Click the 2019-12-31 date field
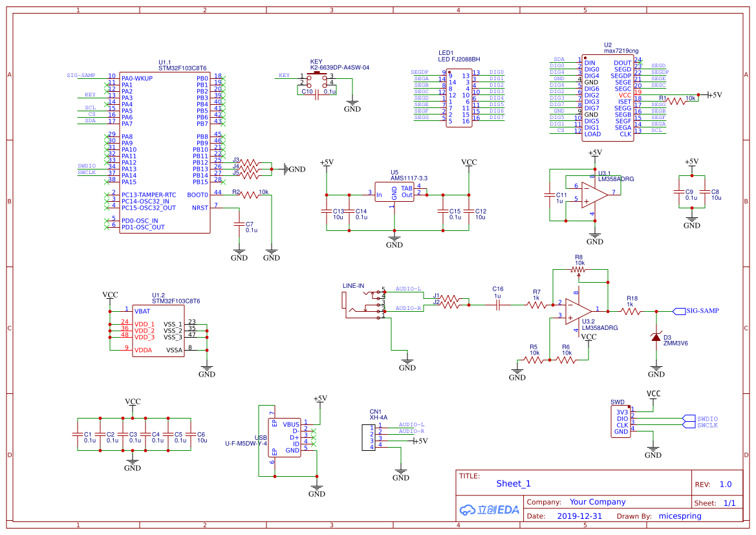This screenshot has width=756, height=535. (579, 516)
